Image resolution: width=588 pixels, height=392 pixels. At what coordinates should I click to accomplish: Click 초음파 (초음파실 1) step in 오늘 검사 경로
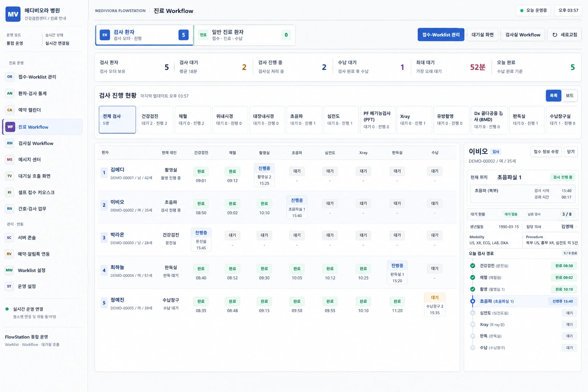pos(523,301)
